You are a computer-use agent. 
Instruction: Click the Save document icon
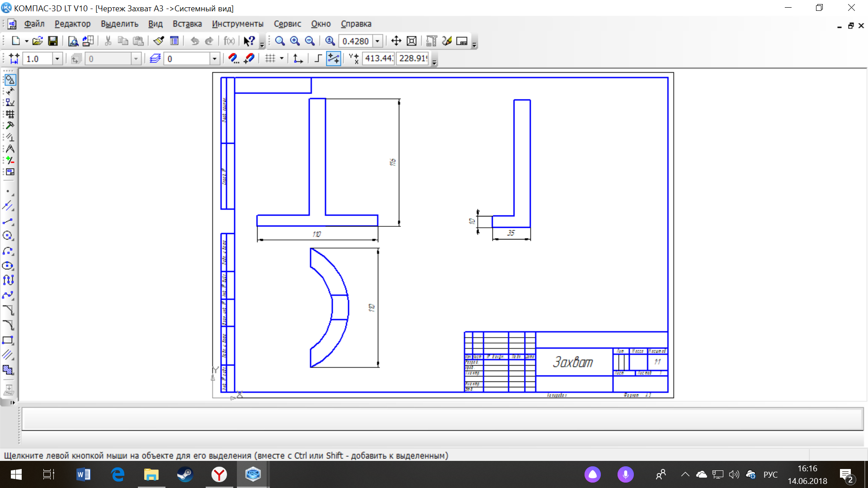coord(53,41)
